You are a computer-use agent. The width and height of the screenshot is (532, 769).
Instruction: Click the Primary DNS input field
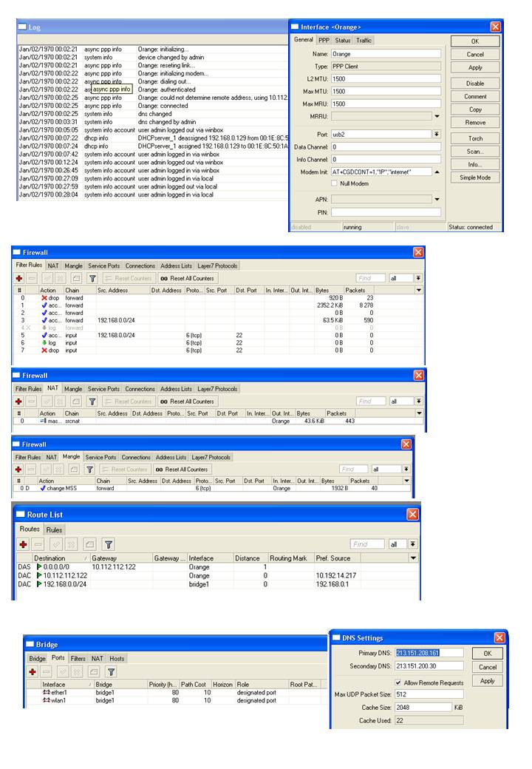tap(429, 653)
